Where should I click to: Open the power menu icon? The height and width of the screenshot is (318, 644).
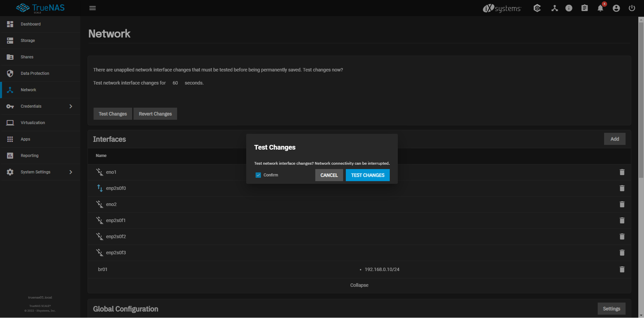coord(632,8)
